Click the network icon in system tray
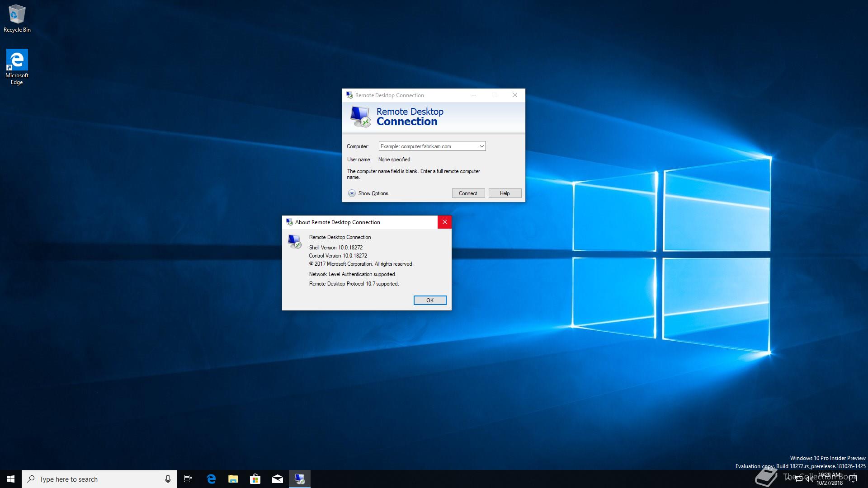The height and width of the screenshot is (488, 868). [799, 479]
